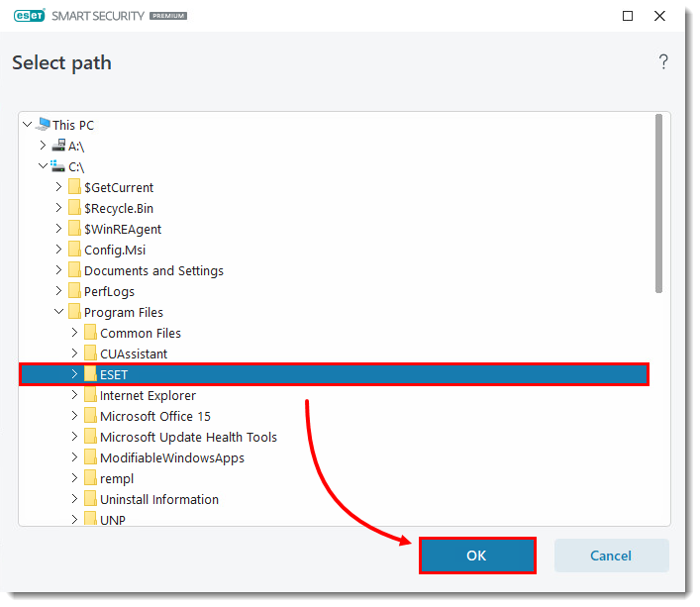Click the A:\ drive icon
700x607 pixels.
(x=58, y=146)
